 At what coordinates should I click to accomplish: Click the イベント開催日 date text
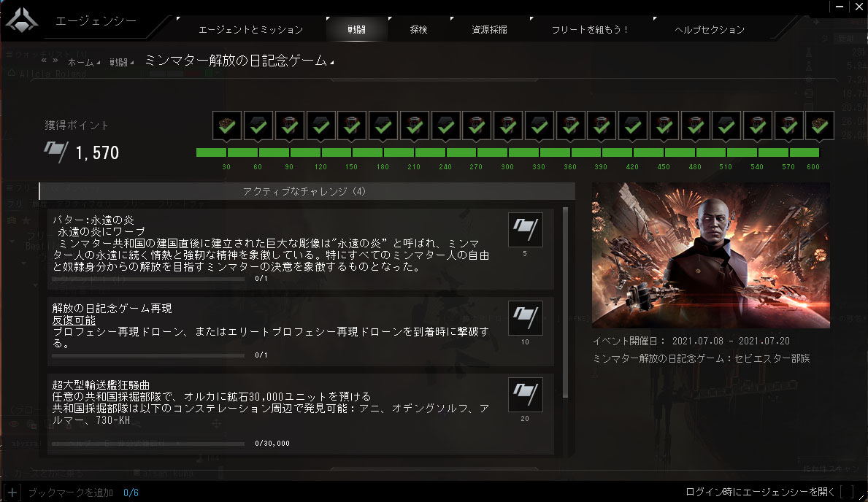coord(691,341)
